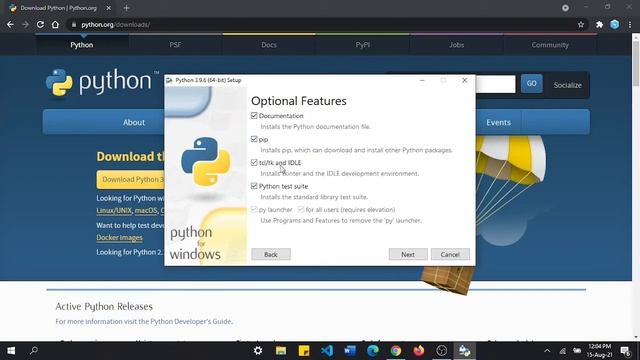Click the Python logo on the website
The width and height of the screenshot is (640, 360).
point(102,83)
